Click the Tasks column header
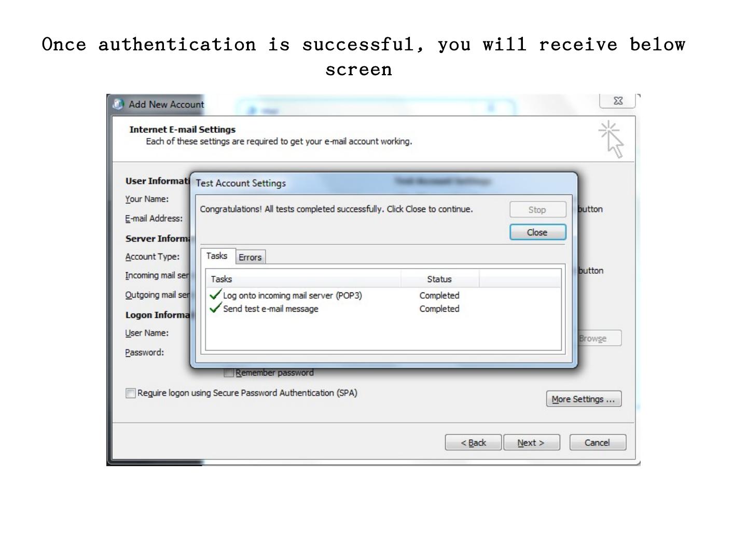 tap(303, 279)
